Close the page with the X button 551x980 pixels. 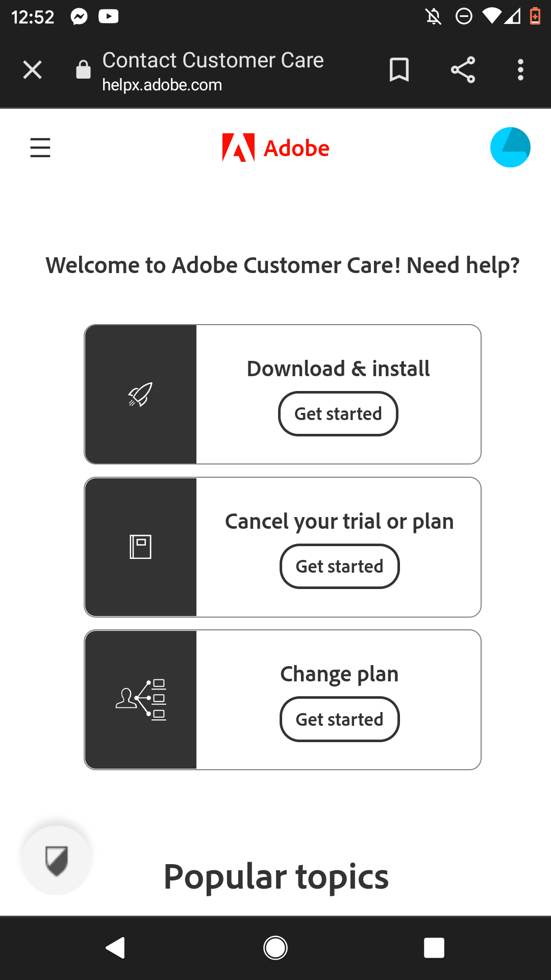pos(32,69)
